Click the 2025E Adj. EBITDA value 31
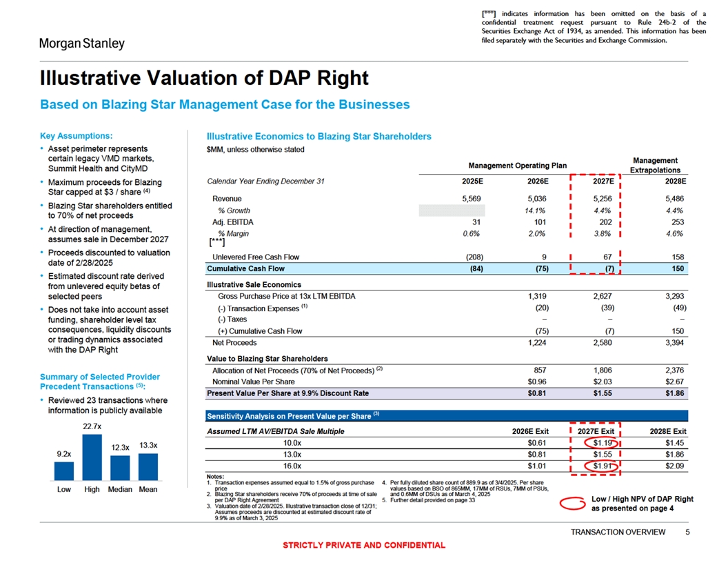This screenshot has width=728, height=563. pos(476,222)
